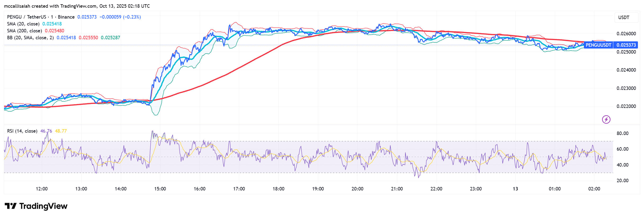This screenshot has width=644, height=218.
Task: Click the RSI value 46.76 in legend
Action: click(46, 131)
